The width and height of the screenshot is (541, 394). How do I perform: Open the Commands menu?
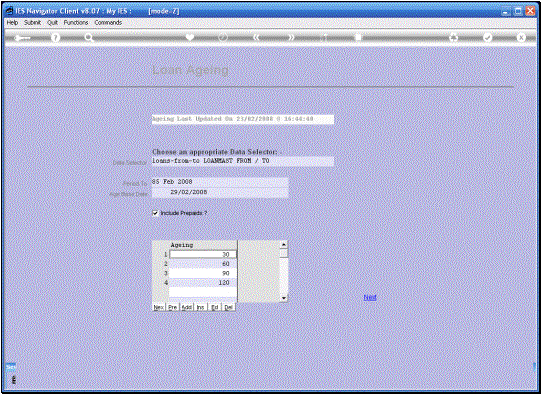click(108, 22)
